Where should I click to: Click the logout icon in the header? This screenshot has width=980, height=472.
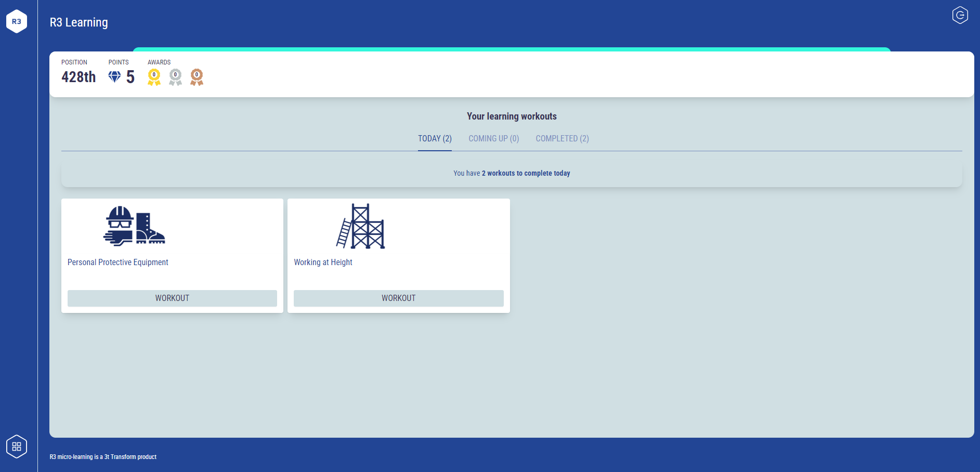pos(960,16)
